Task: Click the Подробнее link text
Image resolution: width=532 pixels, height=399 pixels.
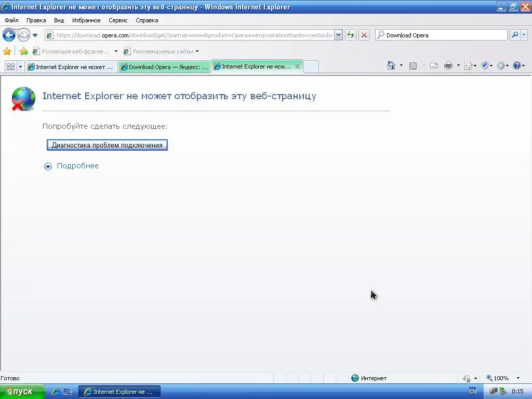Action: 78,166
